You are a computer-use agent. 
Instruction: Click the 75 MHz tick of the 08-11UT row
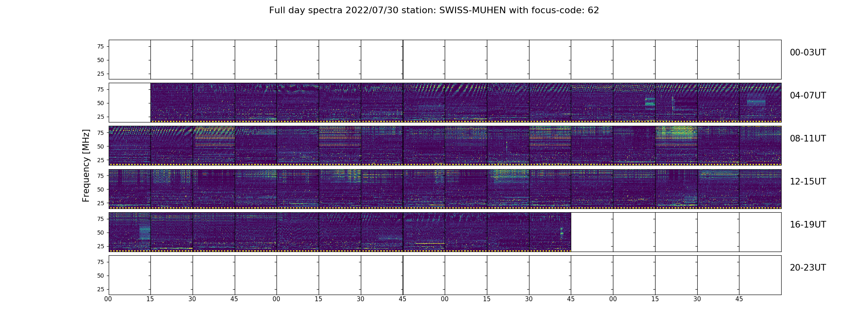[x=100, y=132]
